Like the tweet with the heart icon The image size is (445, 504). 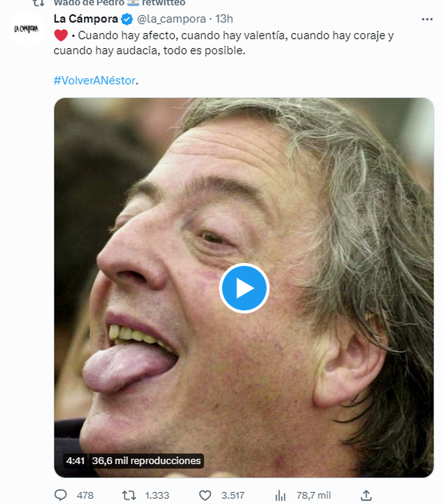[x=205, y=495]
